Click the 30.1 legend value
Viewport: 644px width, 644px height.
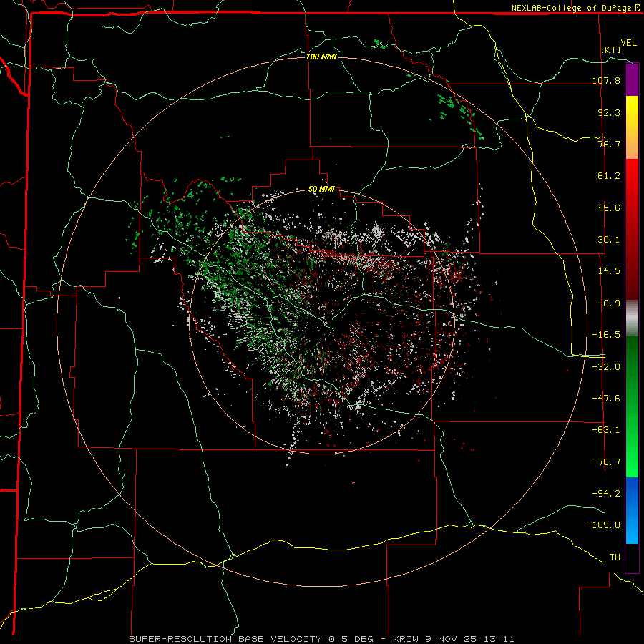(x=609, y=240)
